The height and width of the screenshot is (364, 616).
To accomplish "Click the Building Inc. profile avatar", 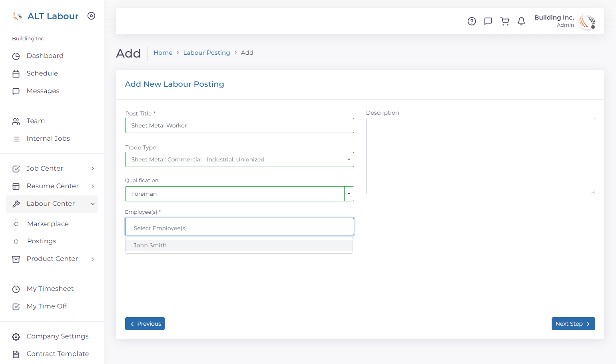I will coord(587,21).
